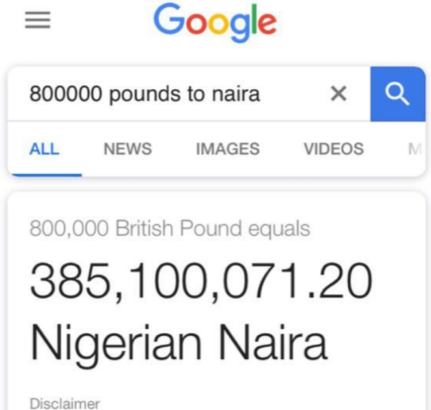Switch to the NEWS tab

[x=128, y=149]
